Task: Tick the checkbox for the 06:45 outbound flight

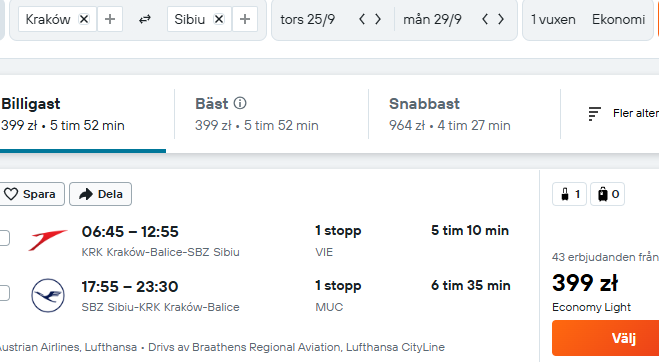Action: click(x=4, y=238)
